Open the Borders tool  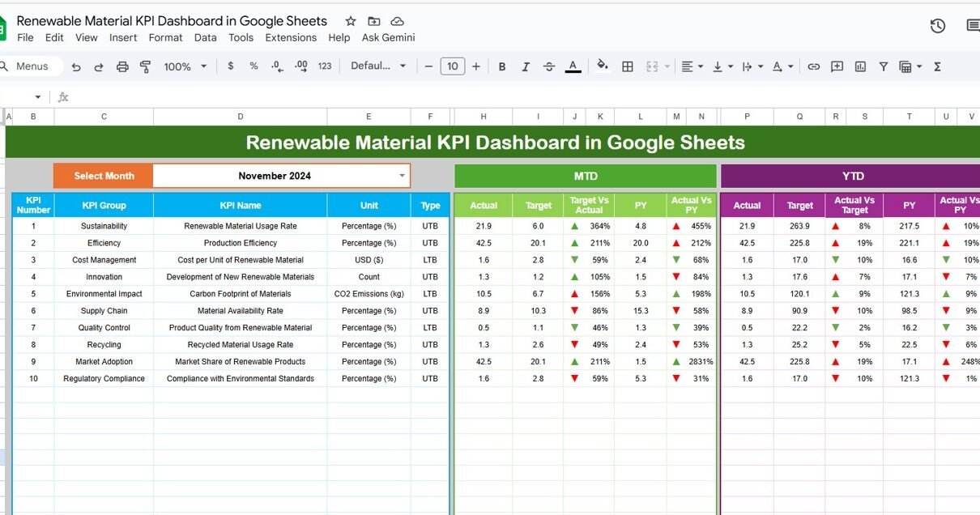627,66
